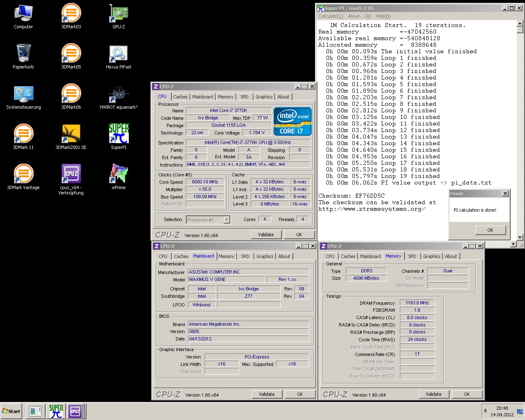Click the first pinned taskbar program icon

pos(35,411)
